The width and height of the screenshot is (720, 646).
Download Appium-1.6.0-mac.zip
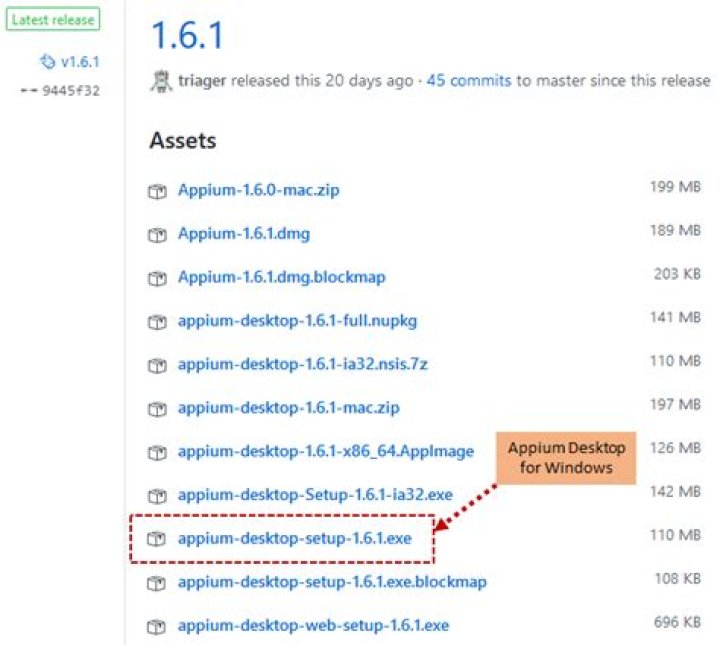[x=259, y=190]
